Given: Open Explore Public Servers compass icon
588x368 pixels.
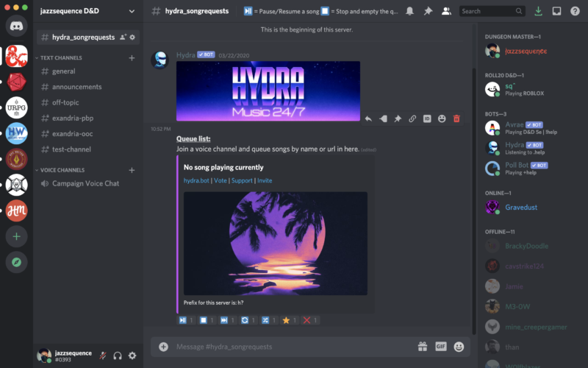Looking at the screenshot, I should coord(16,261).
